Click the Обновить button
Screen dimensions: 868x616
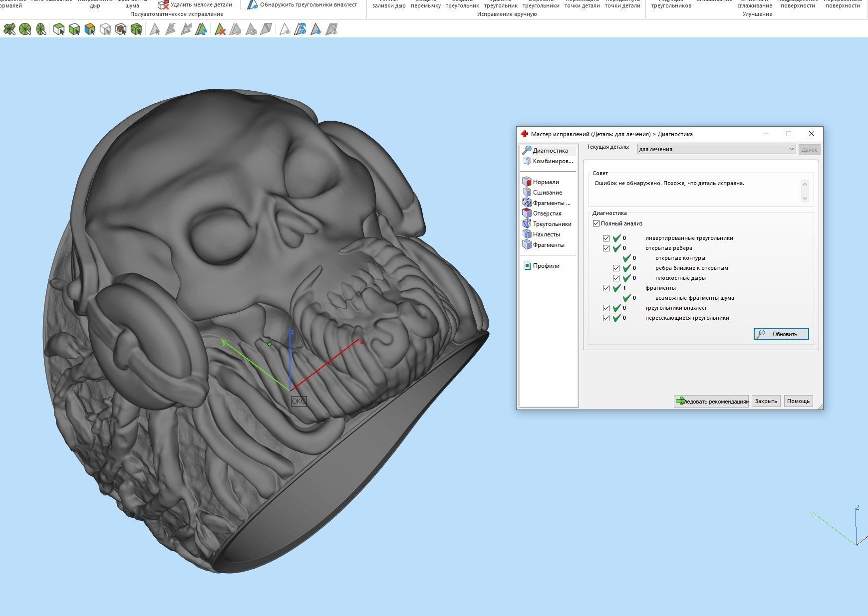coord(781,334)
